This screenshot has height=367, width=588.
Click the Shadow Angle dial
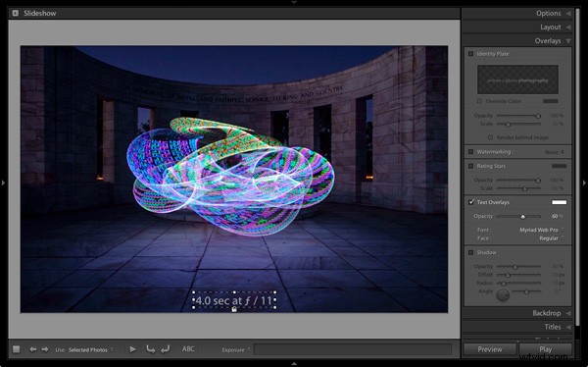point(503,295)
